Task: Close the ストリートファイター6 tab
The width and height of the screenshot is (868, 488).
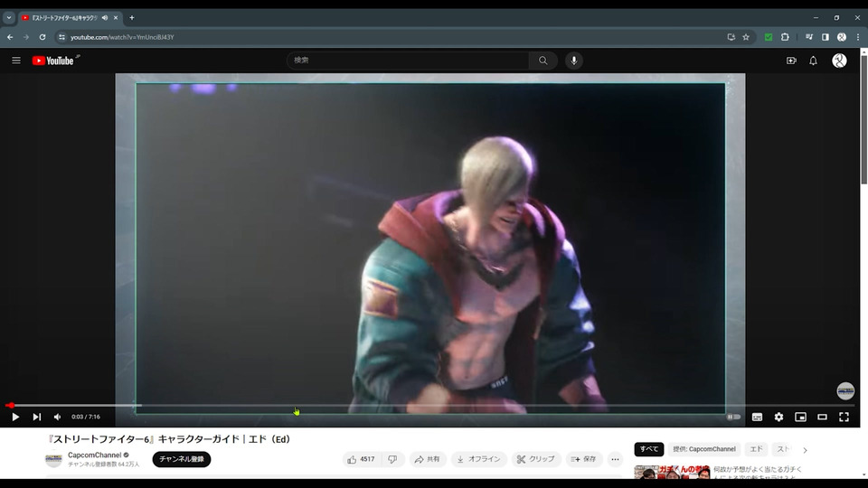Action: tap(116, 18)
